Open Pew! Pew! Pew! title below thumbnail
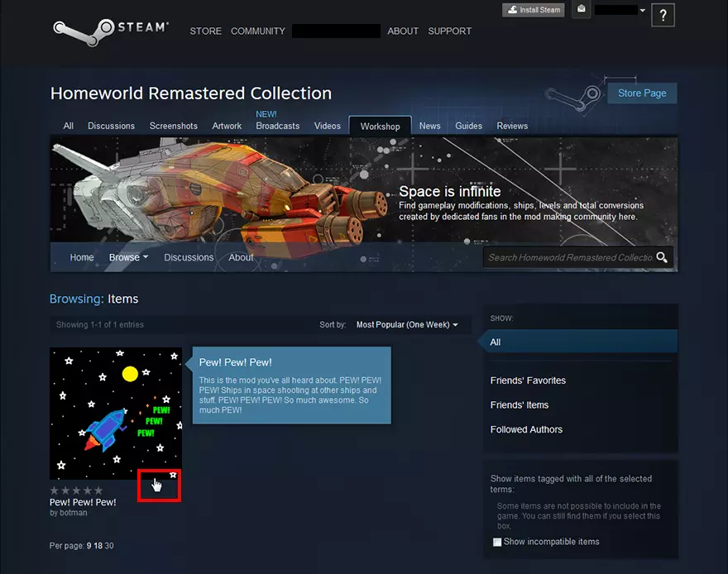Image resolution: width=728 pixels, height=574 pixels. [x=83, y=502]
